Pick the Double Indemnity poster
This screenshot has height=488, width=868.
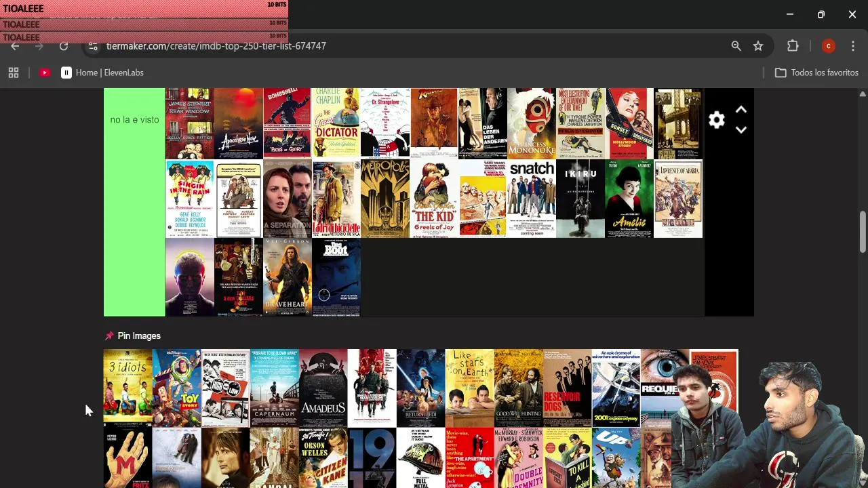[x=518, y=457]
